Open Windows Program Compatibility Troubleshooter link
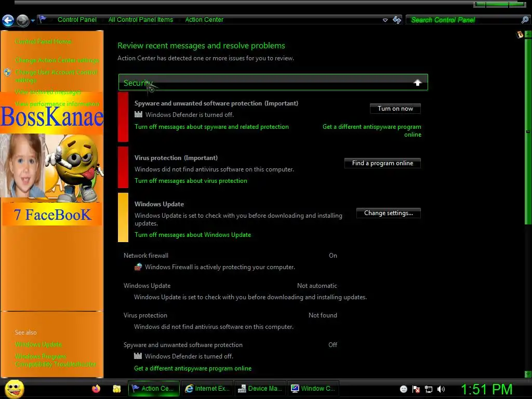The height and width of the screenshot is (399, 532). pos(55,361)
